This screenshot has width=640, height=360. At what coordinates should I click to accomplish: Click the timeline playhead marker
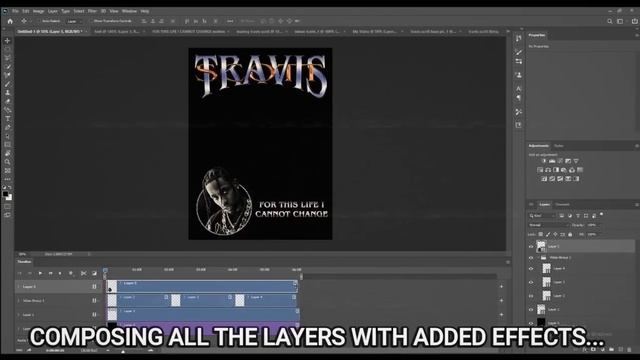point(105,270)
